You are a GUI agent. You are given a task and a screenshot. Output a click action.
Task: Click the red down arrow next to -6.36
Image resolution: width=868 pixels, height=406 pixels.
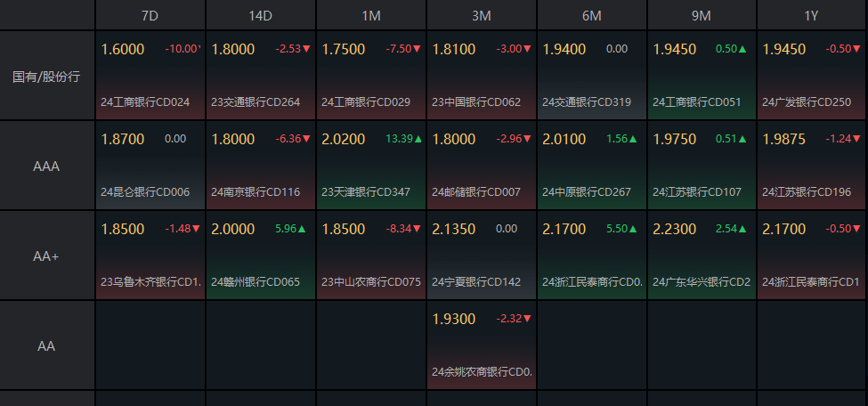306,139
